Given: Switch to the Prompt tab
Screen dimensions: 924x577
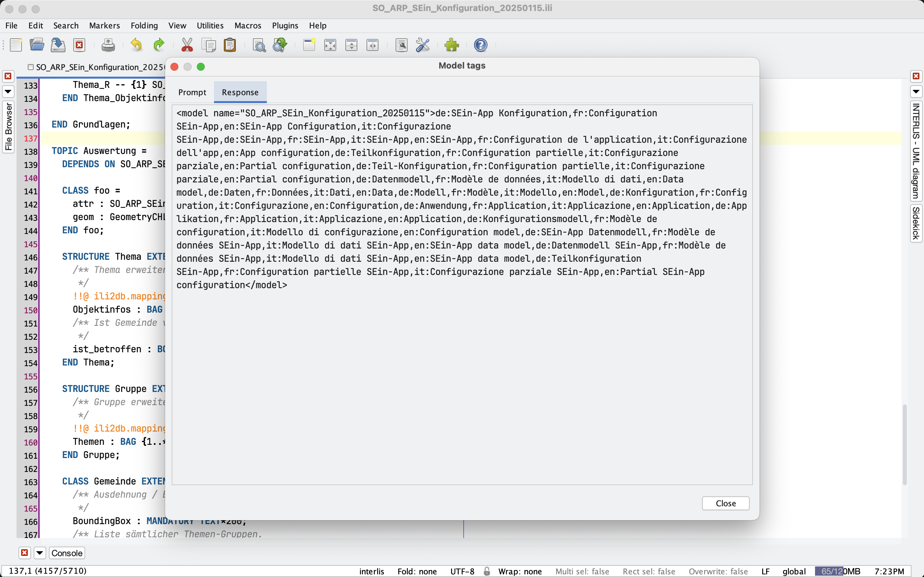Looking at the screenshot, I should (x=192, y=92).
